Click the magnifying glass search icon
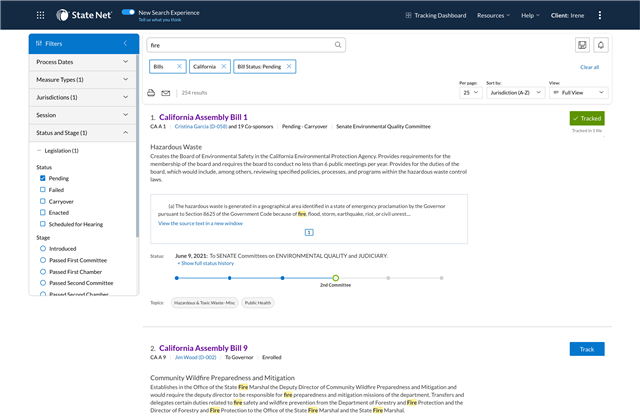 (x=338, y=45)
